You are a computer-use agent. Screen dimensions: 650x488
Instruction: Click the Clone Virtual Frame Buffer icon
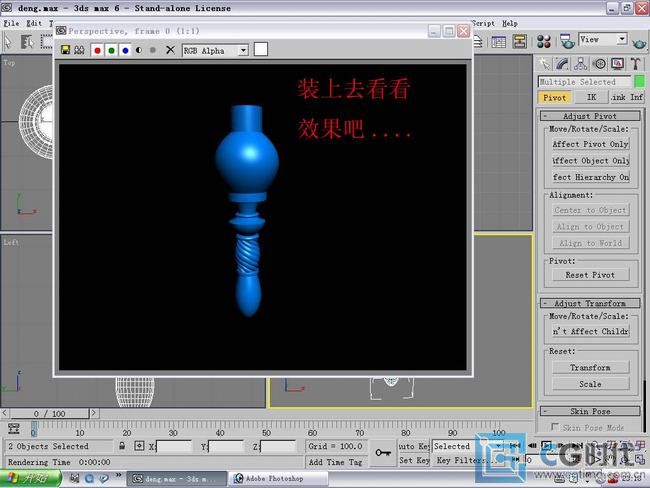click(79, 50)
